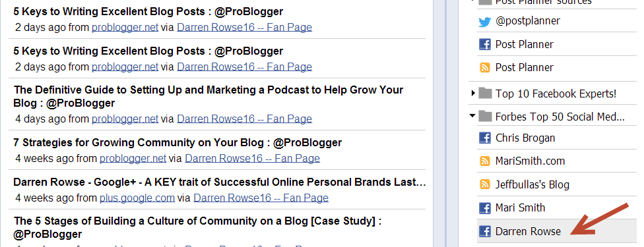This screenshot has width=644, height=247.
Task: Click the RSS icon beside MariSmith.com
Action: pyautogui.click(x=485, y=161)
